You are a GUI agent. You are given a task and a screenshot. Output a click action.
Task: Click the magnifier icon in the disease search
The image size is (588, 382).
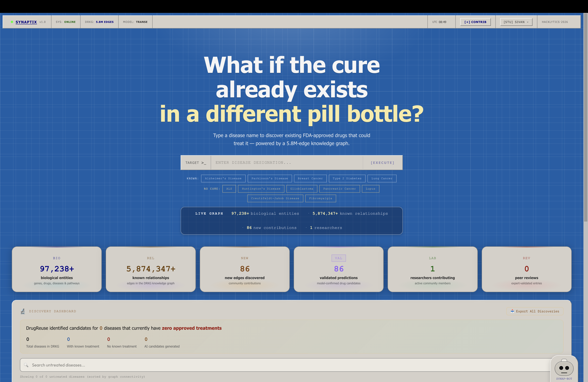26,365
